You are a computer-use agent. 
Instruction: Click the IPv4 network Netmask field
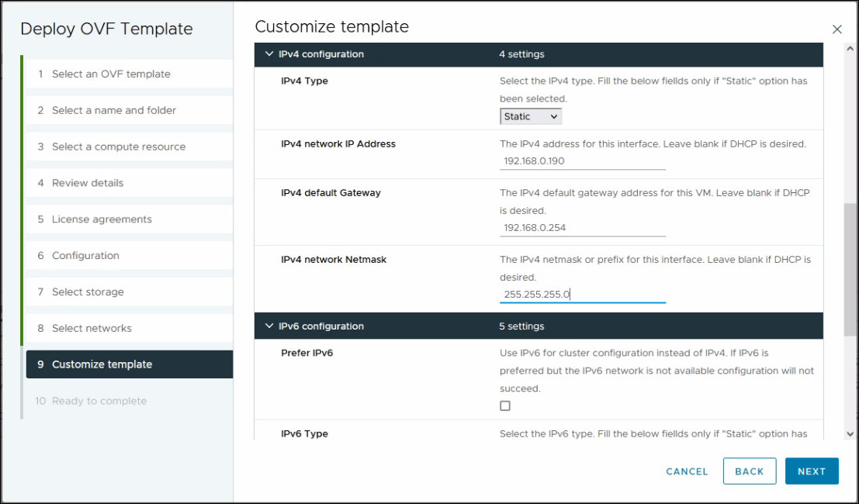[582, 295]
